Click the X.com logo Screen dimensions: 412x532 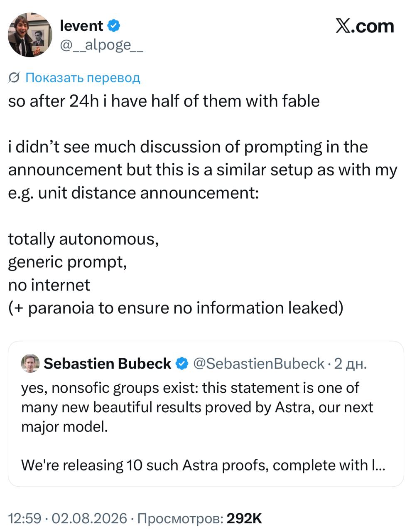(364, 26)
